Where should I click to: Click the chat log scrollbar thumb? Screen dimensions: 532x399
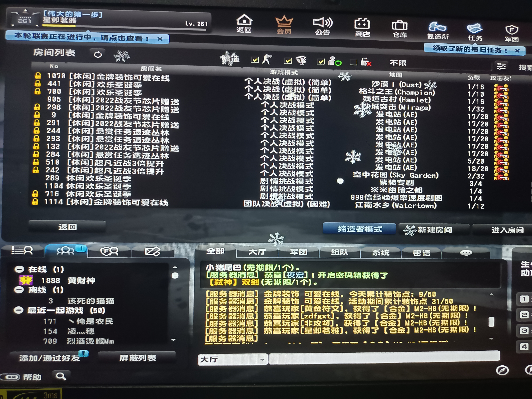[x=491, y=322]
